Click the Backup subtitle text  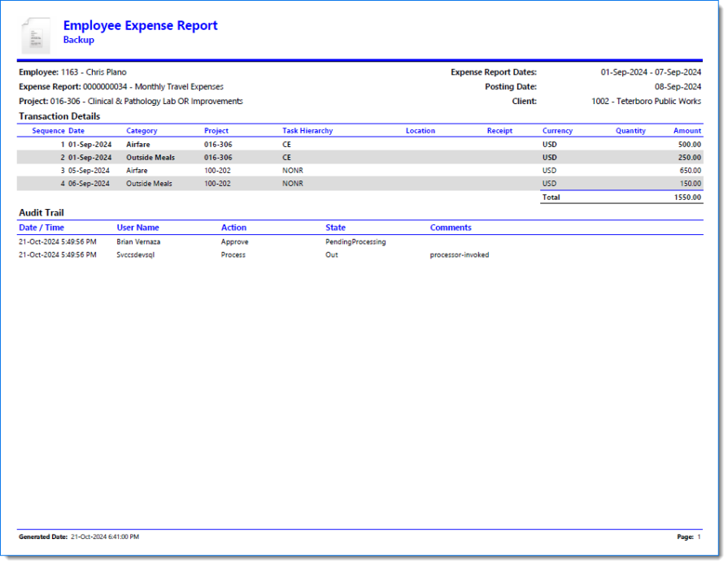click(x=79, y=40)
